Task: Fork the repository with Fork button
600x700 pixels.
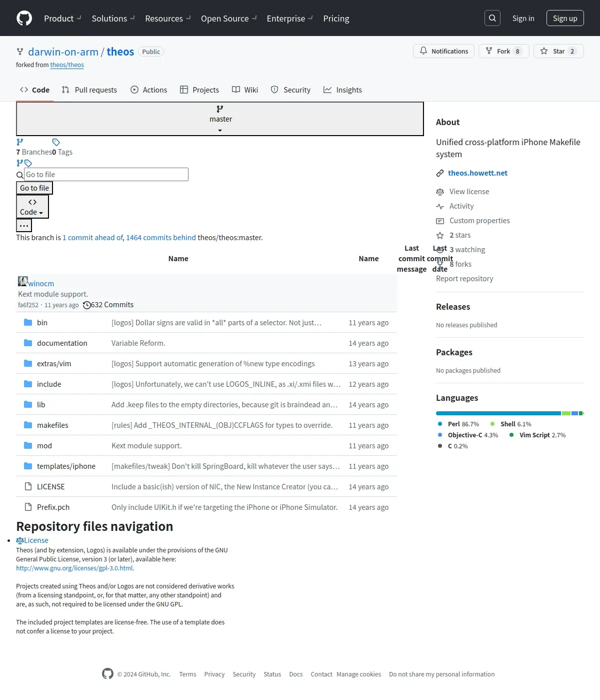Action: click(x=504, y=51)
